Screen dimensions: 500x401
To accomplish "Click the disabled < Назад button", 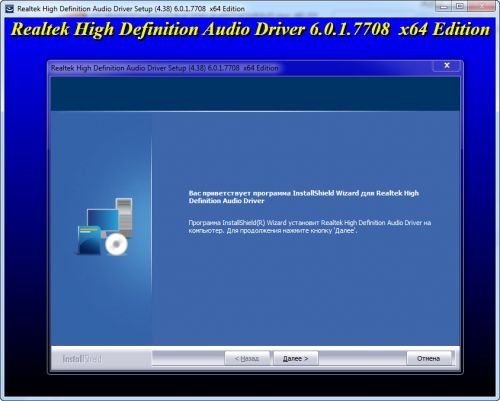I will pos(247,358).
